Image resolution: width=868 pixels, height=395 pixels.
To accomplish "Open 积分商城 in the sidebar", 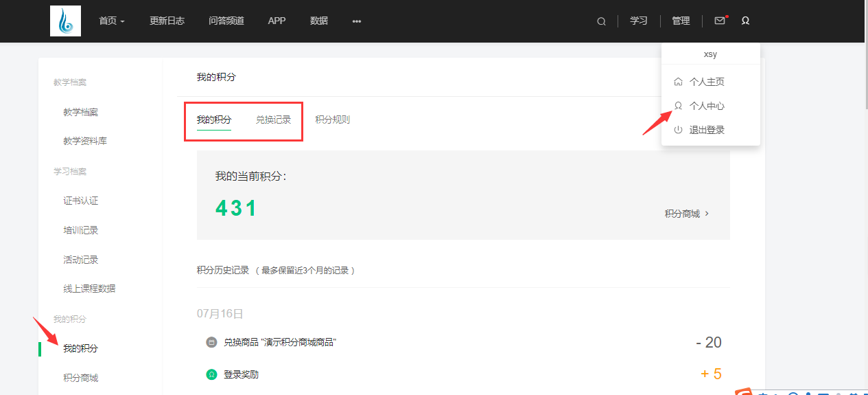I will (x=81, y=378).
